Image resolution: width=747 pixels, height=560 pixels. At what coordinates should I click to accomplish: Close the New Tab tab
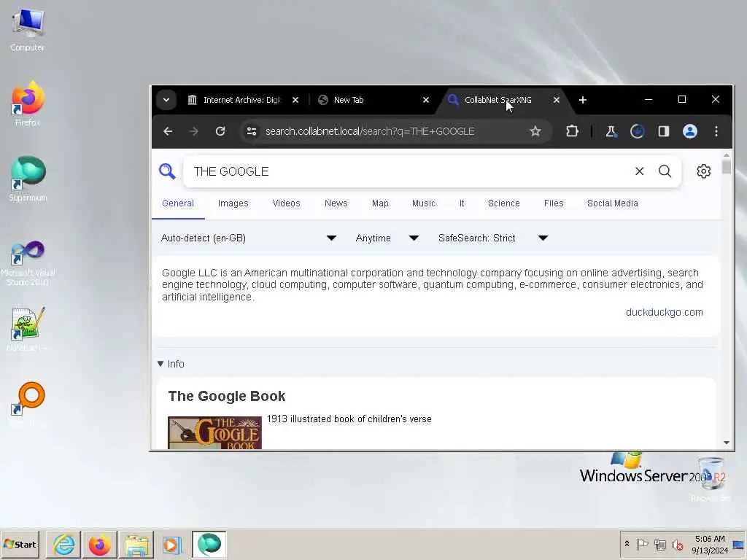(426, 100)
